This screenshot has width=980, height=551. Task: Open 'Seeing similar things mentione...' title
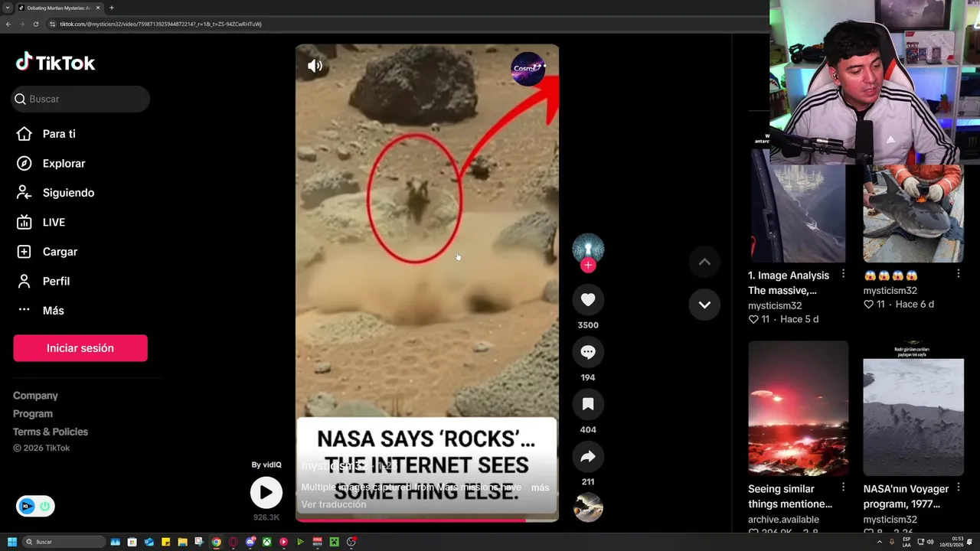[790, 497]
